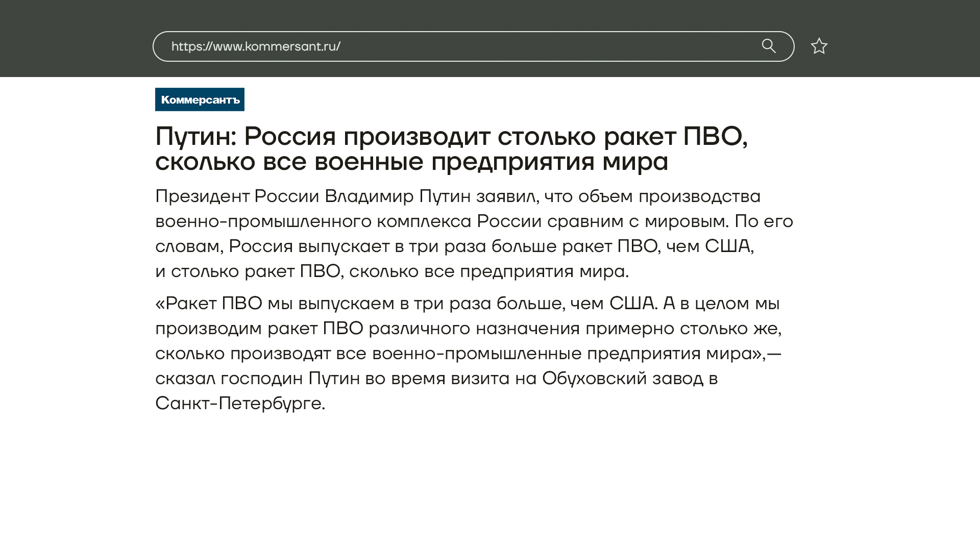Click the phrase 'различного назначения' in the quote
The image size is (980, 551).
(x=474, y=329)
